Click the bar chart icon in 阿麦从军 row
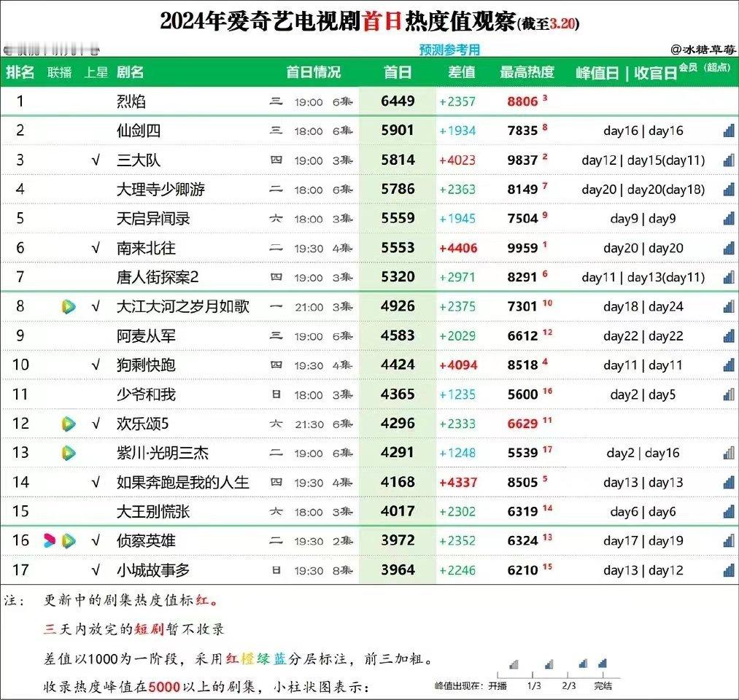The height and width of the screenshot is (700, 739). coord(729,336)
